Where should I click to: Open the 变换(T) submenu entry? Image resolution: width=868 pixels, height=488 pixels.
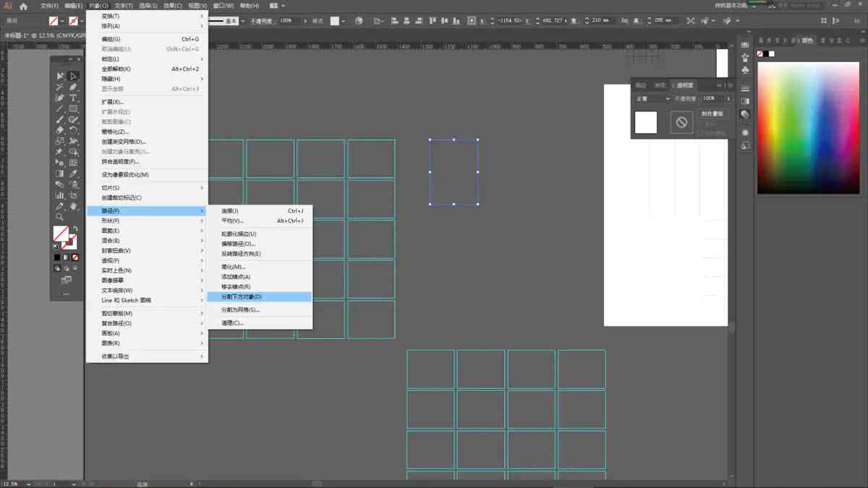tap(147, 16)
